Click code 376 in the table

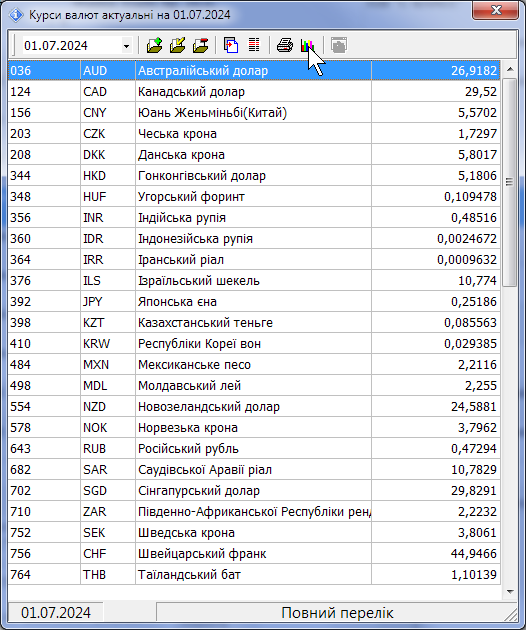pyautogui.click(x=20, y=280)
